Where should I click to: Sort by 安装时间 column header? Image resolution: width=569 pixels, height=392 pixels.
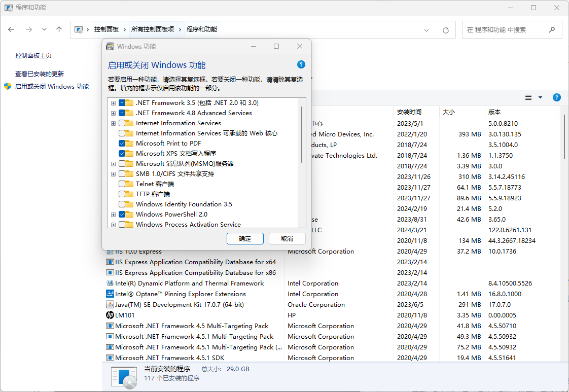coord(416,112)
